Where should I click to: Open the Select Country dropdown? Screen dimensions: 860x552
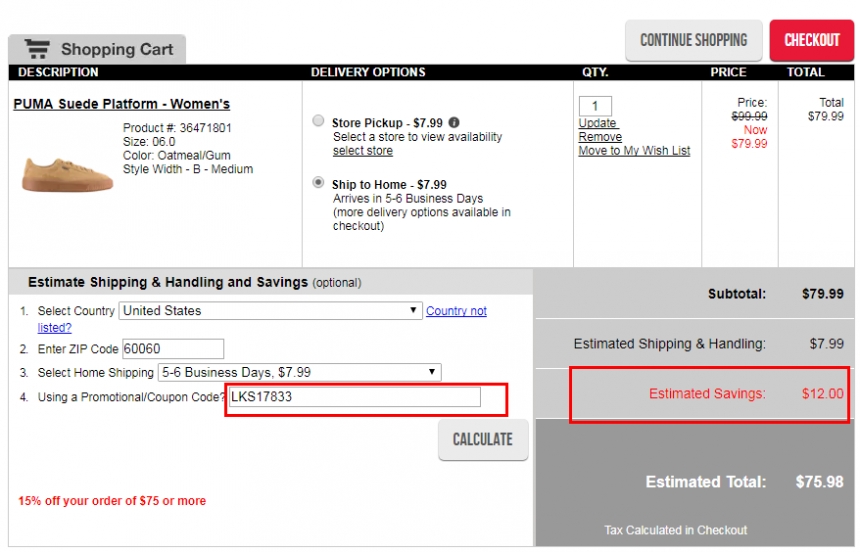tap(270, 311)
